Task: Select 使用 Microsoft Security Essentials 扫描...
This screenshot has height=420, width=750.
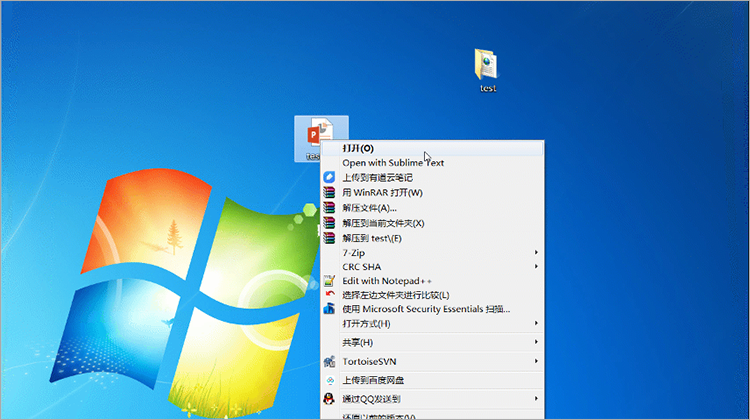Action: [432, 309]
